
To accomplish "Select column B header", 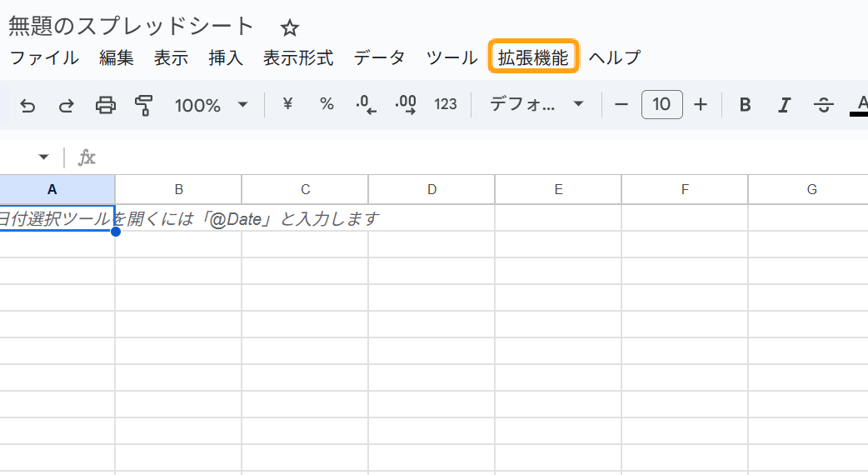I will 178,189.
